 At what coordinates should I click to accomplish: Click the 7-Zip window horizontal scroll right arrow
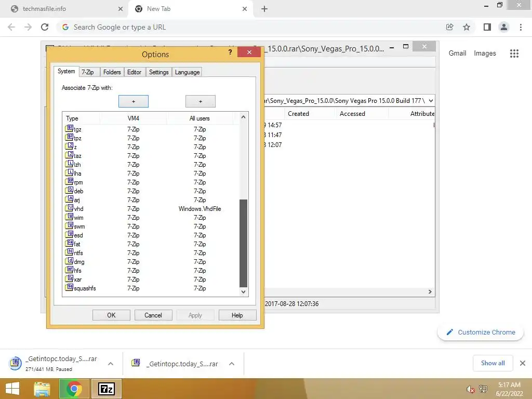(x=430, y=291)
